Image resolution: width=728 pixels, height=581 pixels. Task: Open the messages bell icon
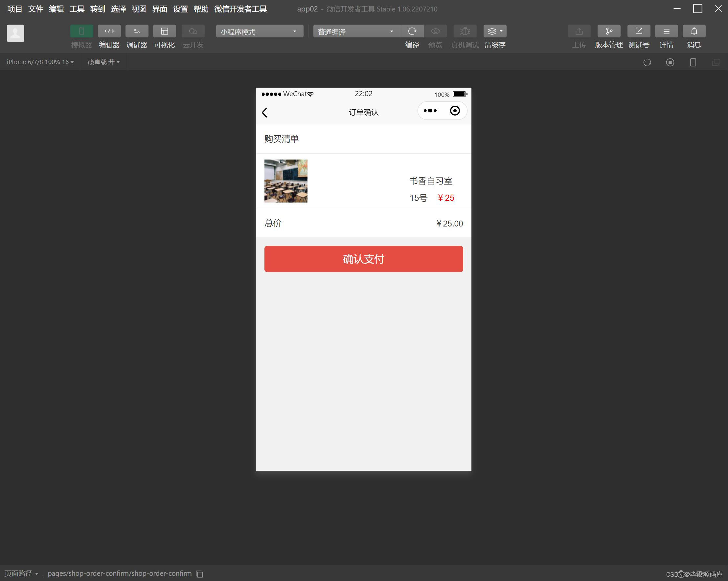point(694,31)
